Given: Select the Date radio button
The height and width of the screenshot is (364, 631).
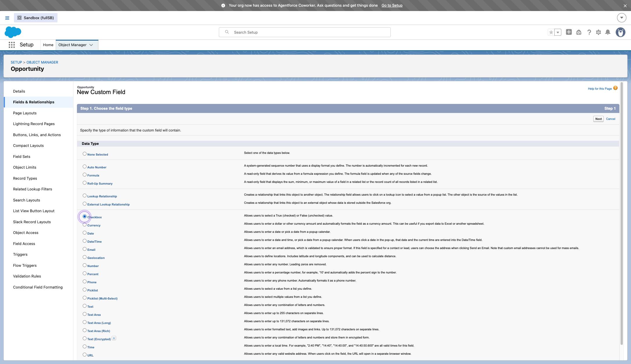Looking at the screenshot, I should click(x=84, y=233).
